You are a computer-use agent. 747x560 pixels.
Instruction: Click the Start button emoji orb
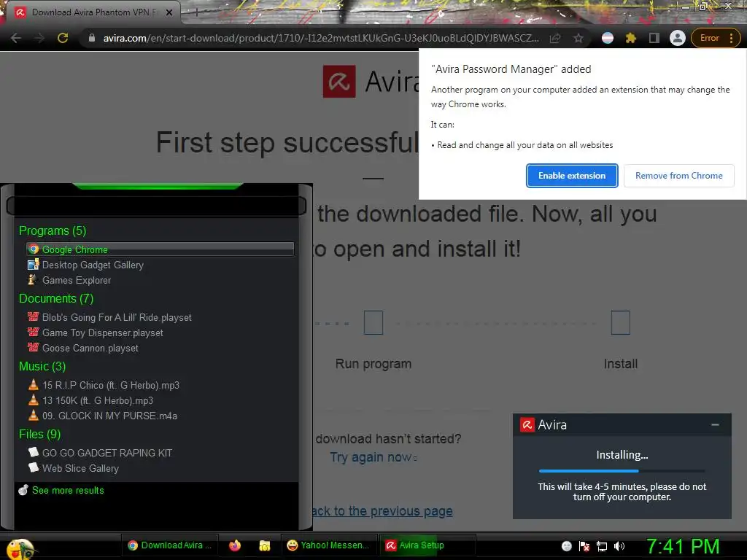(x=20, y=548)
